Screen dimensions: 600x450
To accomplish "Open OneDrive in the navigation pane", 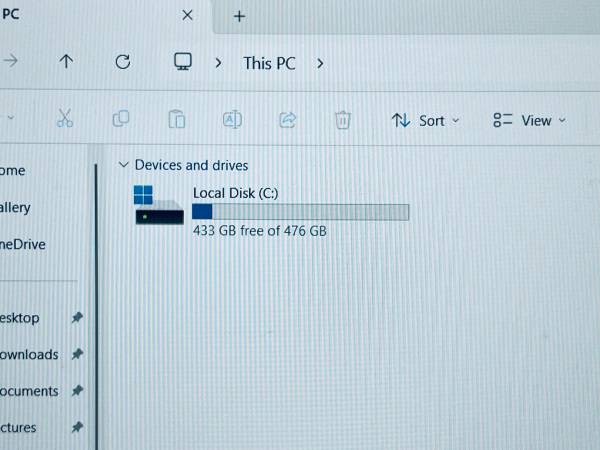I will point(23,245).
